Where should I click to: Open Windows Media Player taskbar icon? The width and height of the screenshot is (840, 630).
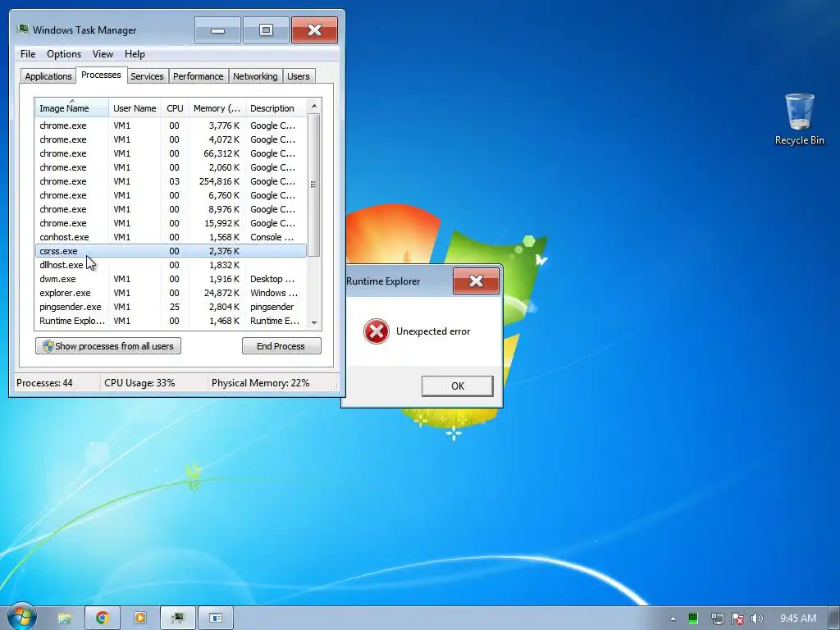click(139, 619)
